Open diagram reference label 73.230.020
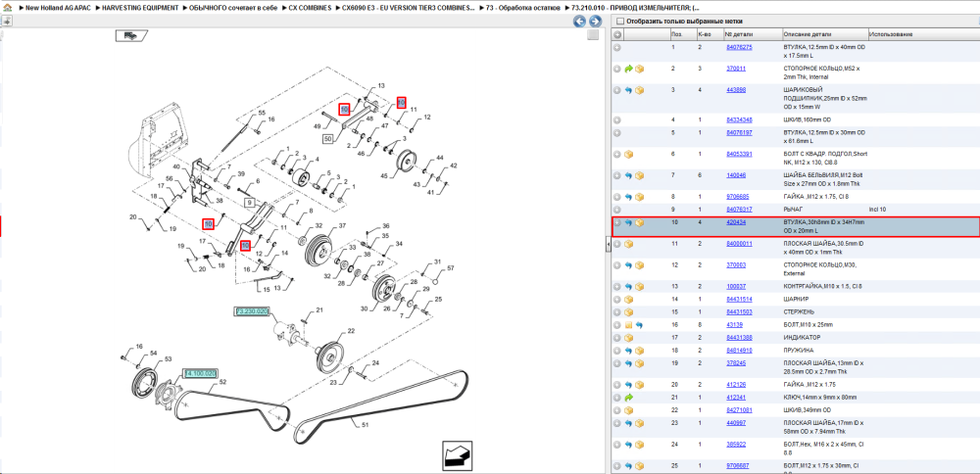This screenshot has height=474, width=980. tap(252, 311)
